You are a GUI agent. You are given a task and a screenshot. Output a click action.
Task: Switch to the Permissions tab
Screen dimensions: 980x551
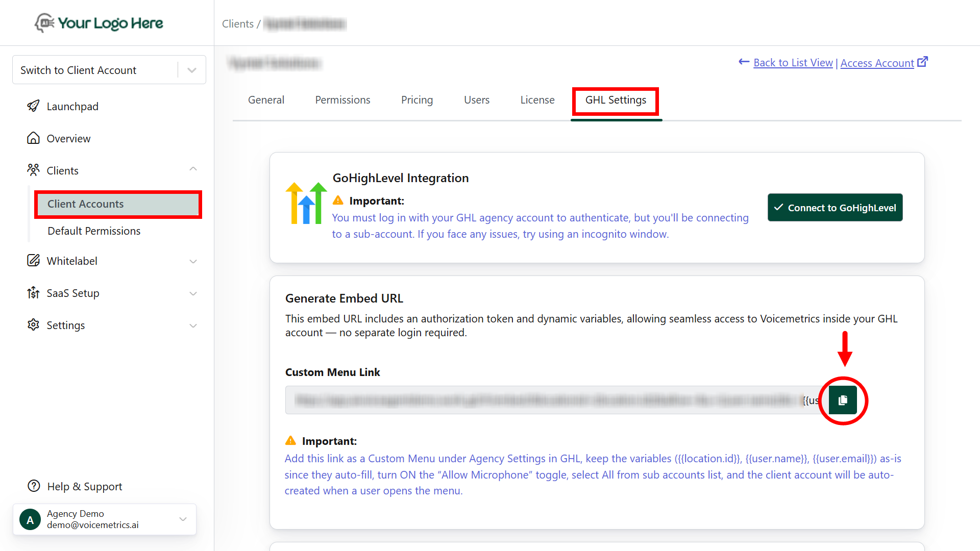[x=342, y=100]
